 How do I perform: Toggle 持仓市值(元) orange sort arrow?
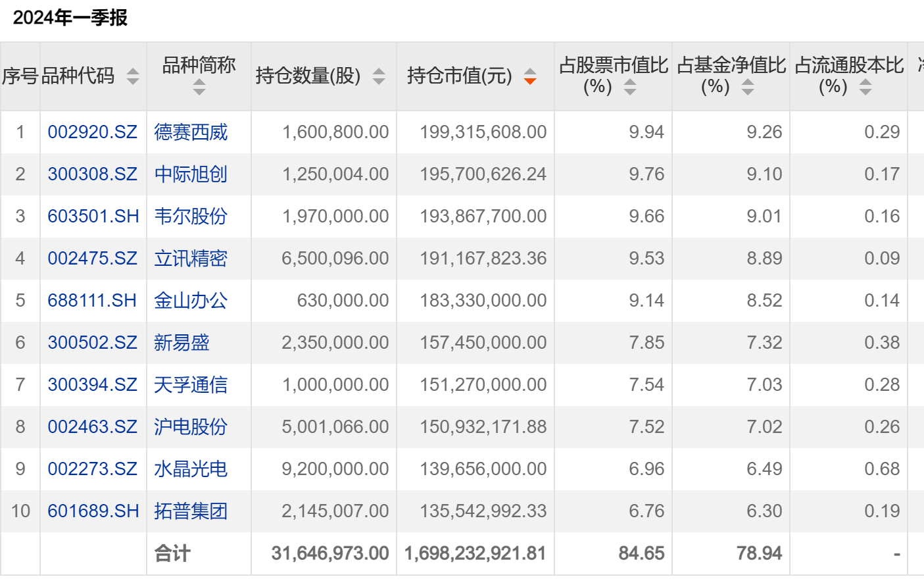530,76
